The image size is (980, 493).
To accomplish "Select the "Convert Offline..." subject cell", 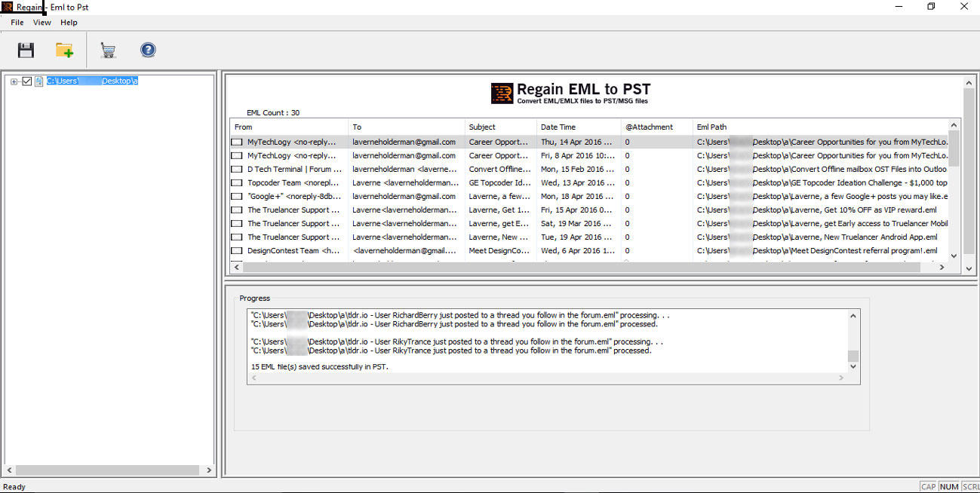I will pyautogui.click(x=499, y=169).
